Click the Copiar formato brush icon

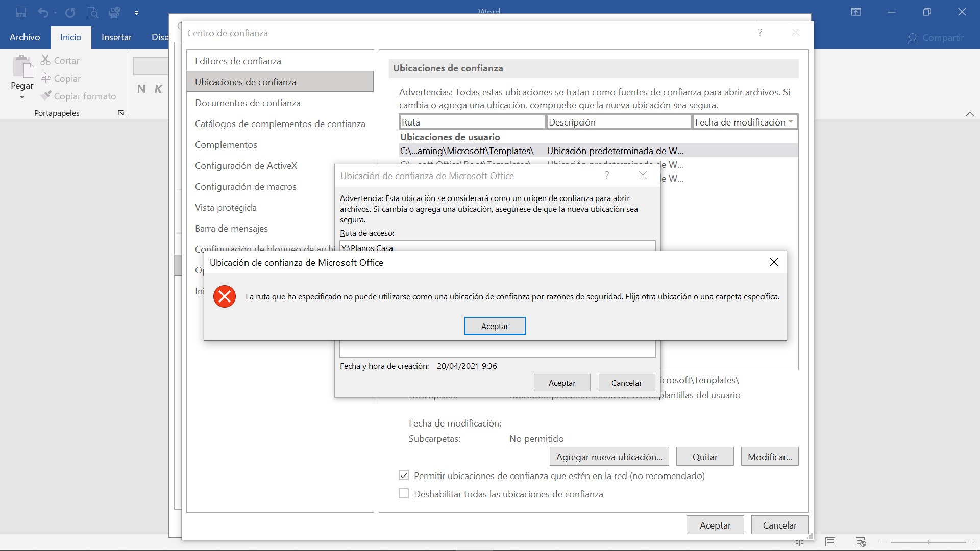tap(46, 96)
